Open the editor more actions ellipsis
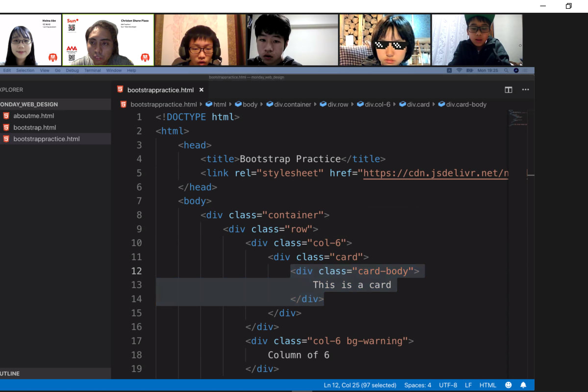The height and width of the screenshot is (392, 588). coord(525,90)
